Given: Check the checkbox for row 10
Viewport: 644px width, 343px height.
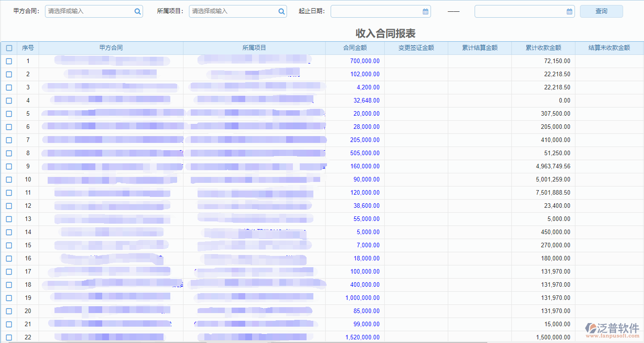Looking at the screenshot, I should point(9,179).
